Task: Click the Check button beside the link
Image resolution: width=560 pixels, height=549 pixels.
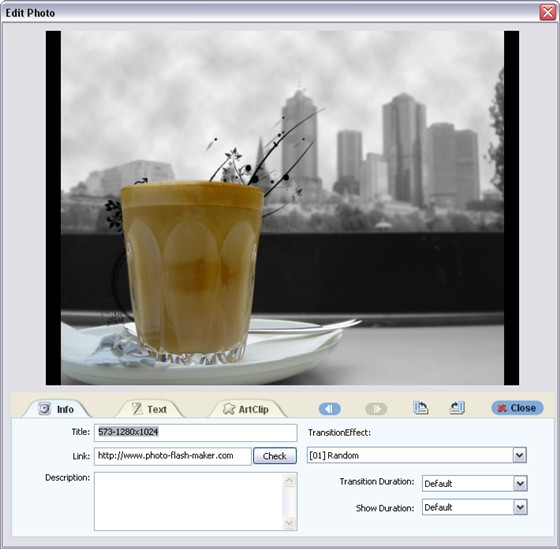Action: 275,456
